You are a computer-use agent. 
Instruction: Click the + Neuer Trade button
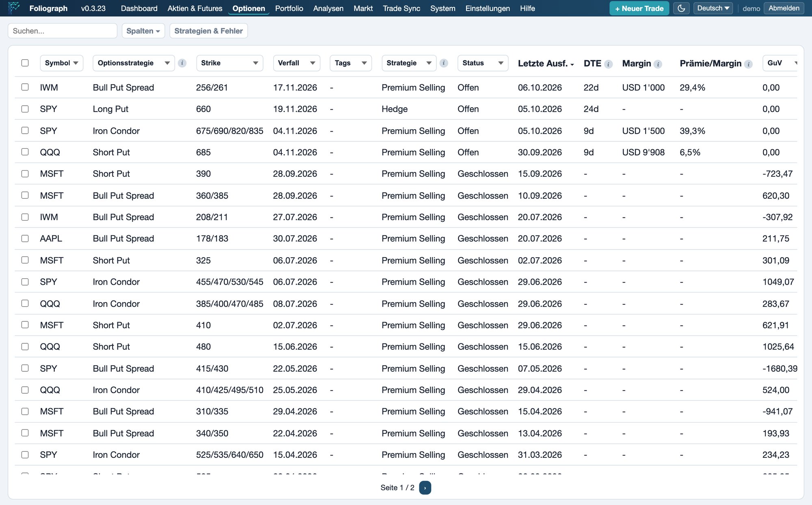tap(639, 8)
